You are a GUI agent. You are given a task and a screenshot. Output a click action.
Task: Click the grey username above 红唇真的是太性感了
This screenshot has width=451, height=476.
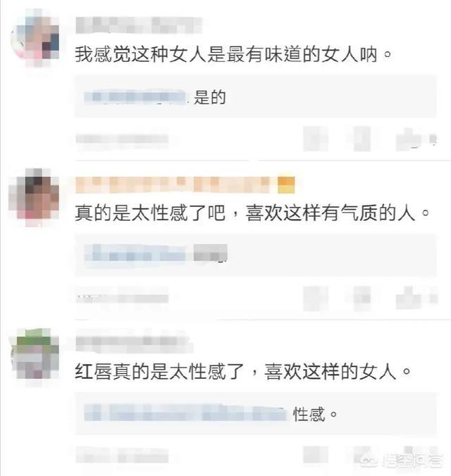point(132,343)
